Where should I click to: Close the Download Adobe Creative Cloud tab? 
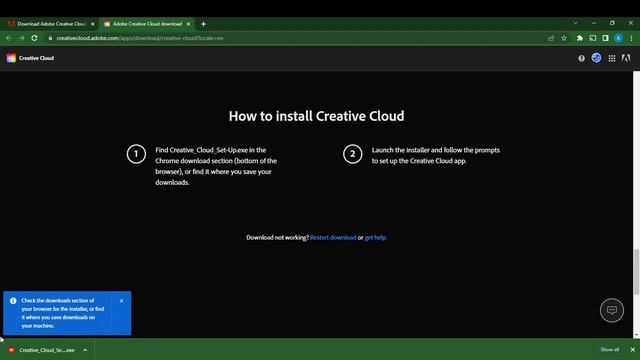point(93,24)
